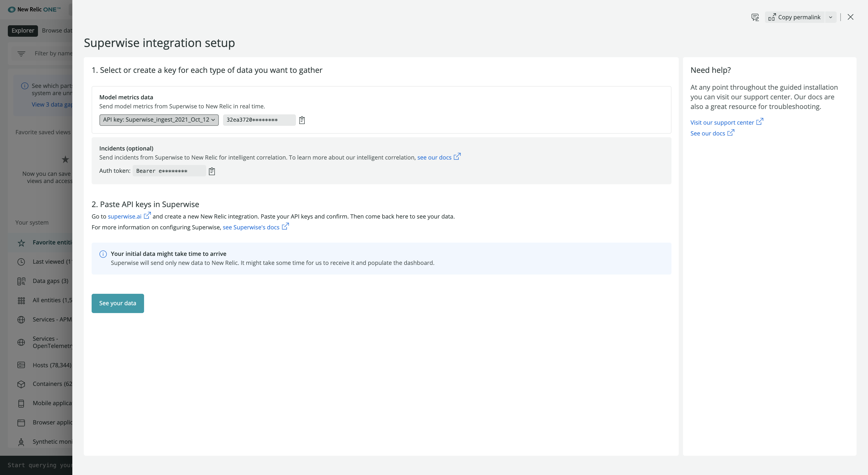Open the superwise.ai link
The height and width of the screenshot is (475, 868).
(x=124, y=216)
